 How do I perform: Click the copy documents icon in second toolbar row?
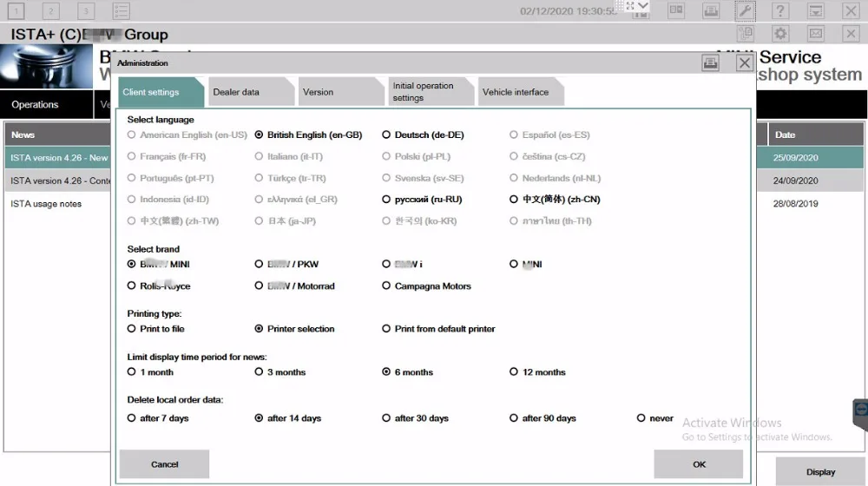point(746,34)
